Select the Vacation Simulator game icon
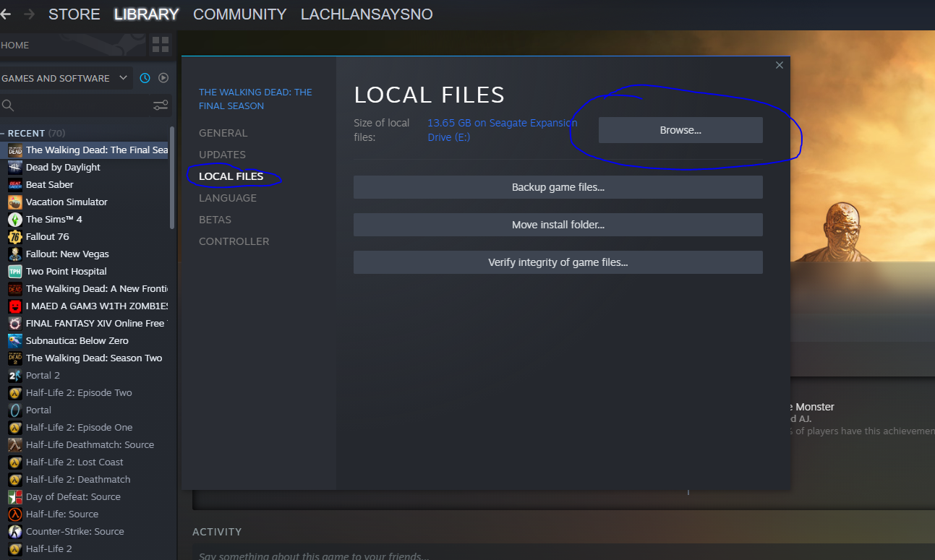Screen dimensions: 935x560 (15, 202)
